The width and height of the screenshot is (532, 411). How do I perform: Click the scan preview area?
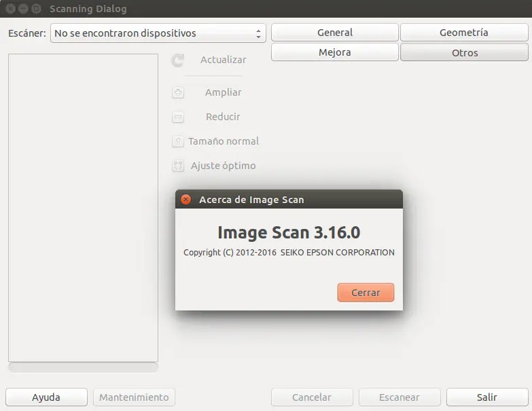click(83, 207)
